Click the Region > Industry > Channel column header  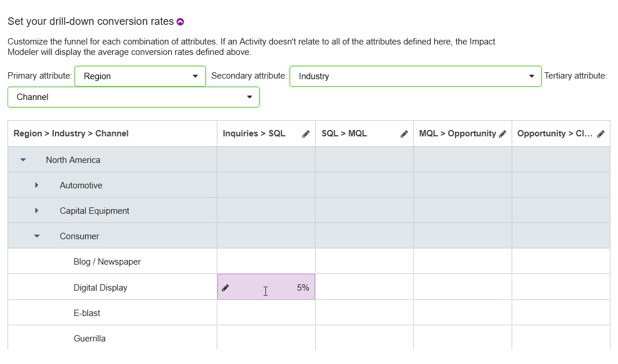[x=71, y=133]
